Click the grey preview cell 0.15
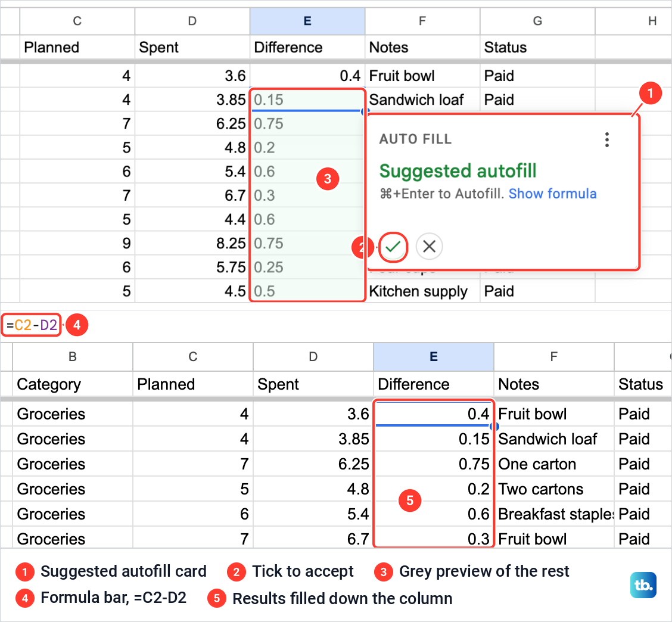Viewport: 672px width, 622px height. tap(307, 100)
